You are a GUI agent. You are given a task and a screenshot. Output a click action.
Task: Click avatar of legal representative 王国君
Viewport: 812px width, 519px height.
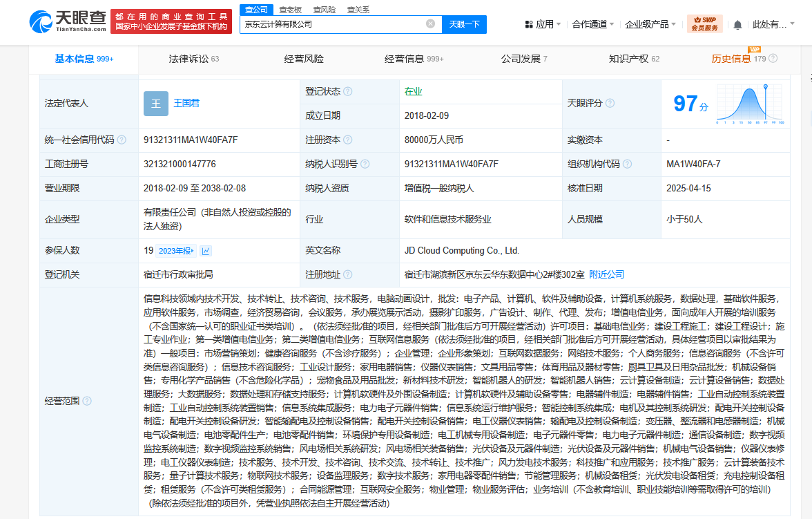tap(155, 104)
